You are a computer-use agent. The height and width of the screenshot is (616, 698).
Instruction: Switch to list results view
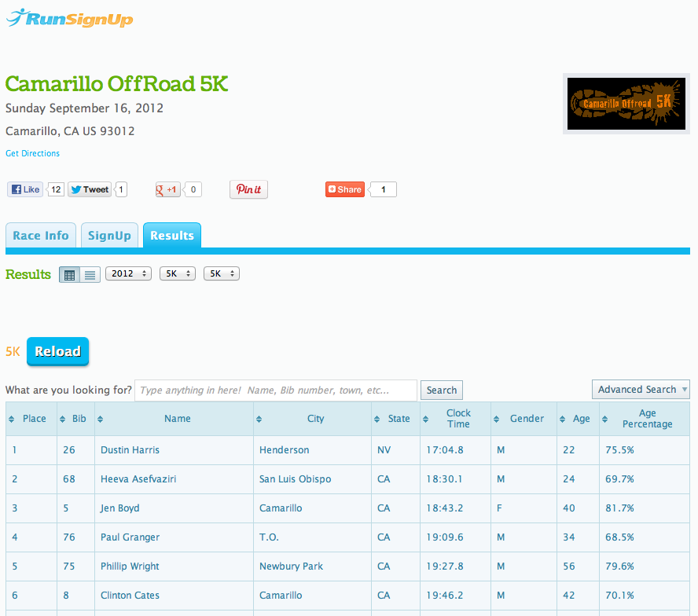(x=90, y=275)
